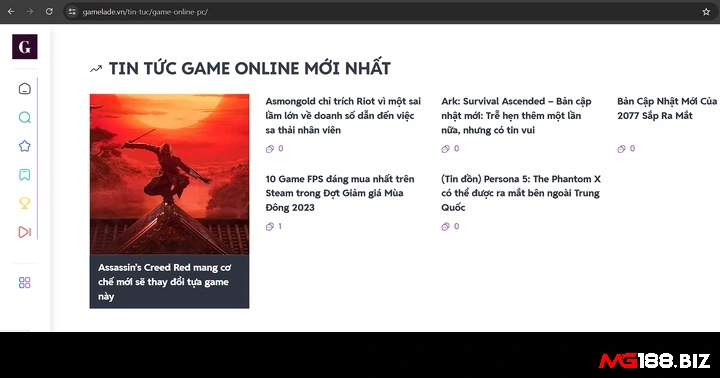Open the video play icon in sidebar
The height and width of the screenshot is (378, 720).
click(25, 232)
